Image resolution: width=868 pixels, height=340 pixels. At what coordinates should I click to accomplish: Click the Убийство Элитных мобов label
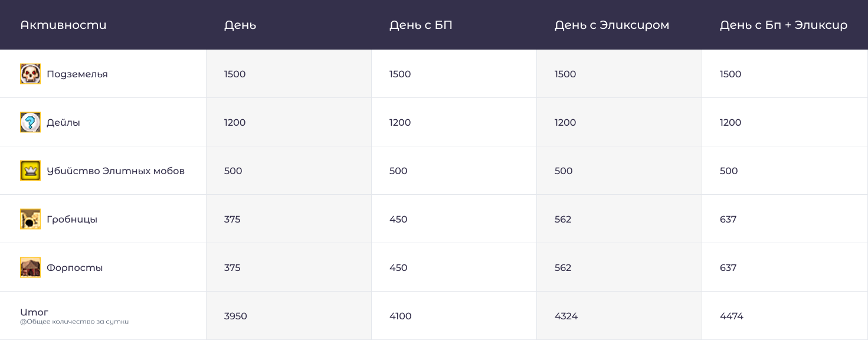pyautogui.click(x=116, y=171)
